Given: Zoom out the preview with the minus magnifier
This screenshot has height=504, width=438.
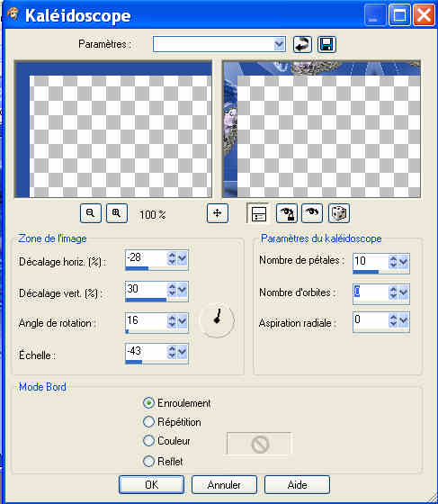Looking at the screenshot, I should 91,212.
